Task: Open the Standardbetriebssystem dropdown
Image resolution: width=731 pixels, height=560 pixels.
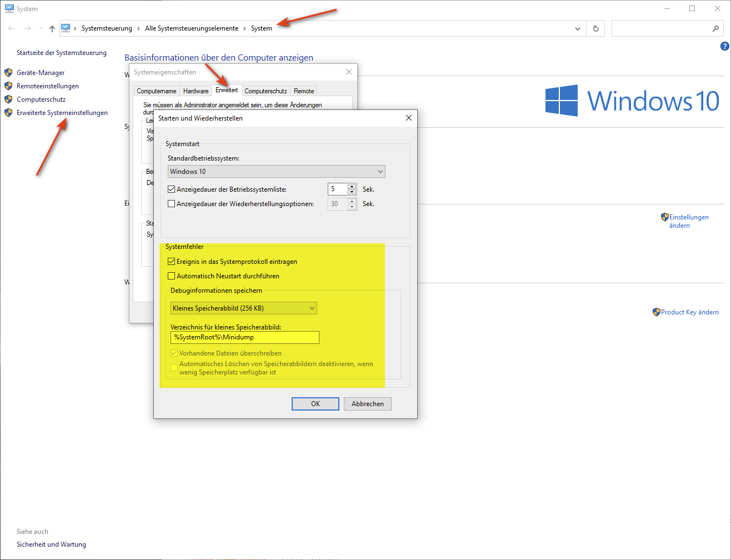Action: tap(277, 172)
